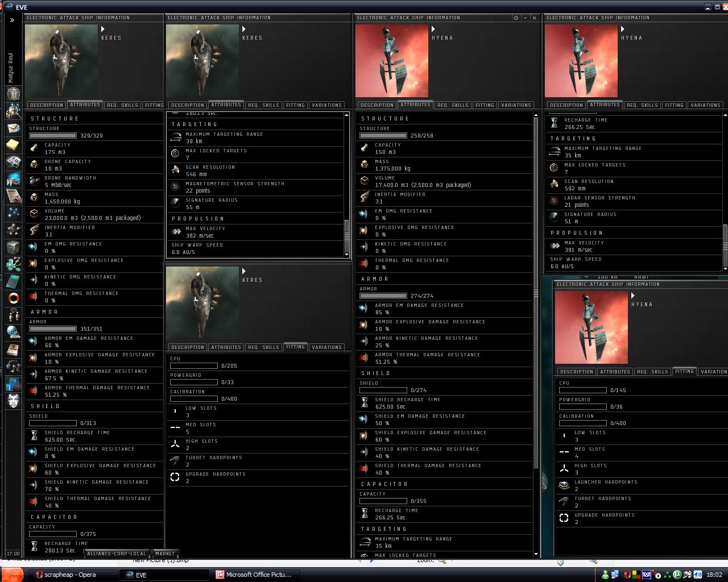Open the EVE Mail envelope icon
This screenshot has height=582, width=728.
[13, 128]
